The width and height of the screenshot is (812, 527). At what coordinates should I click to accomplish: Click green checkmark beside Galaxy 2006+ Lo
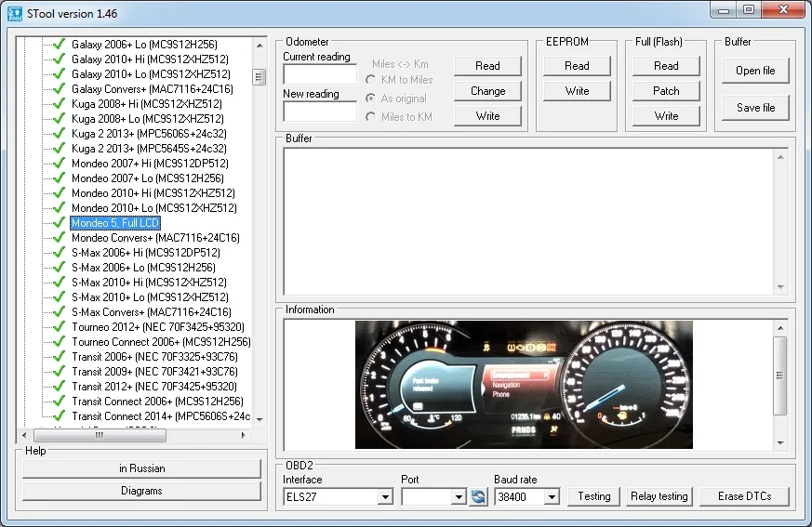[60, 44]
